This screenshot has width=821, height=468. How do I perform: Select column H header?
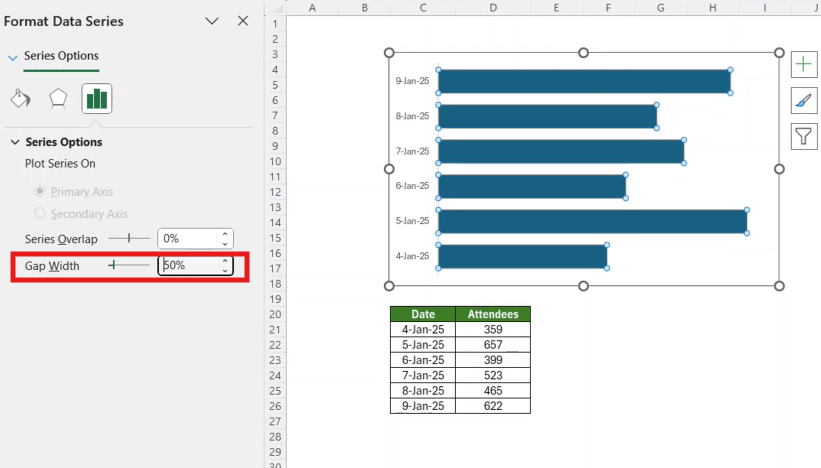pos(713,8)
